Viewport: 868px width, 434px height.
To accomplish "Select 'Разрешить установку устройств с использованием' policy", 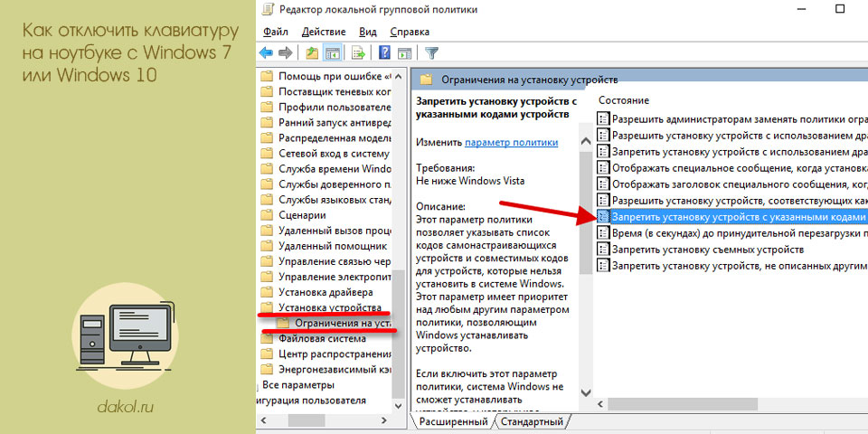I will point(740,135).
